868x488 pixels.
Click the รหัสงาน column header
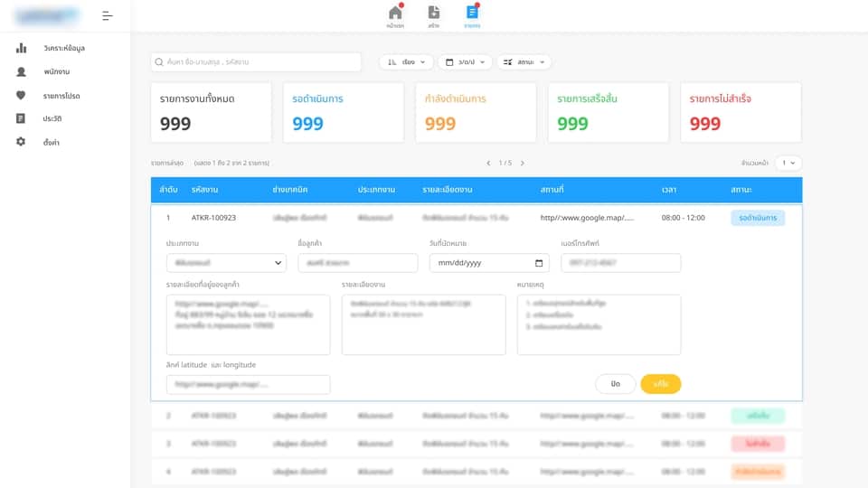(x=204, y=190)
